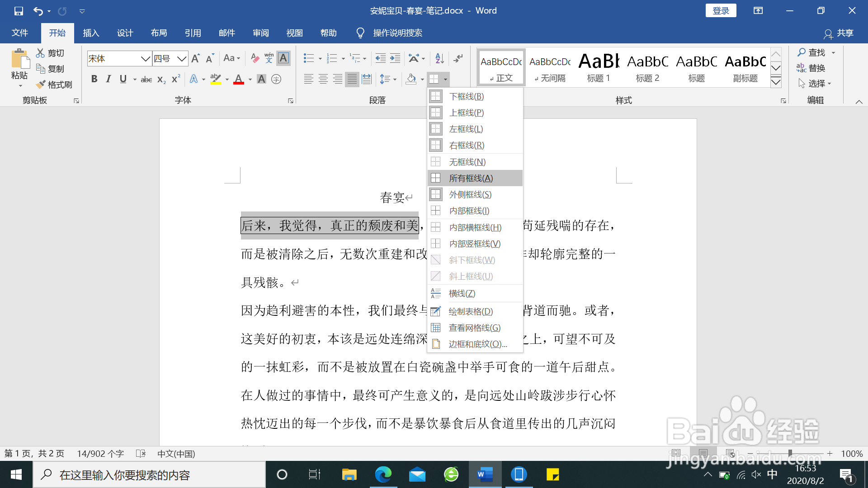Apply center paragraph alignment
The height and width of the screenshot is (488, 868).
[x=323, y=79]
